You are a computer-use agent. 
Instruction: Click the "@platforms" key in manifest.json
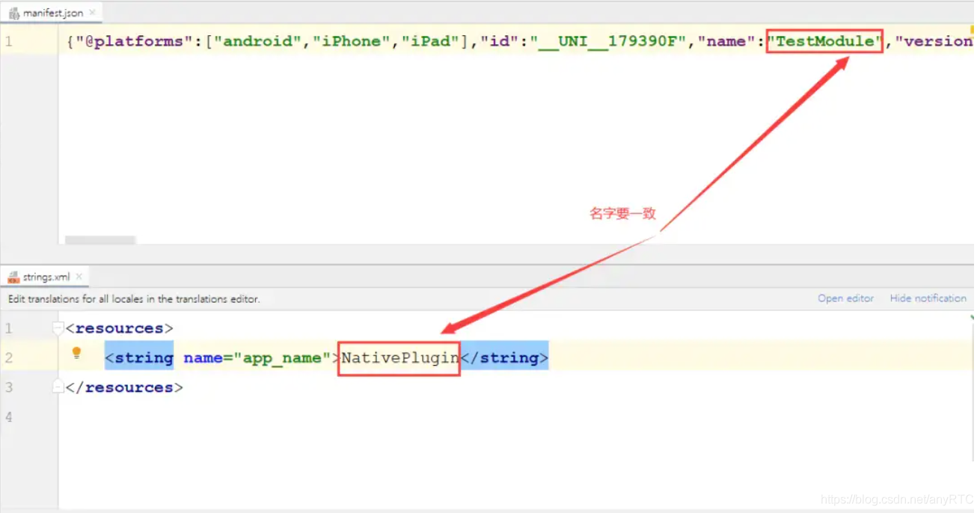tap(134, 41)
